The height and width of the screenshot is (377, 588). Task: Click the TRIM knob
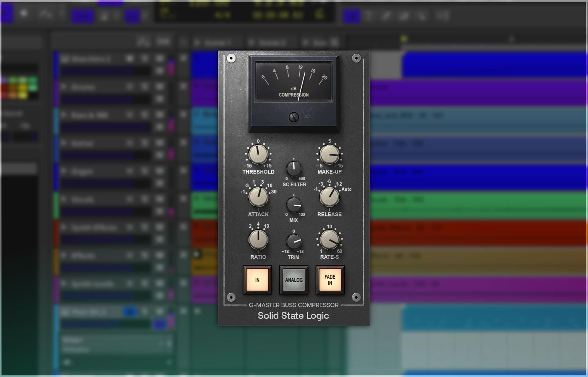[294, 242]
